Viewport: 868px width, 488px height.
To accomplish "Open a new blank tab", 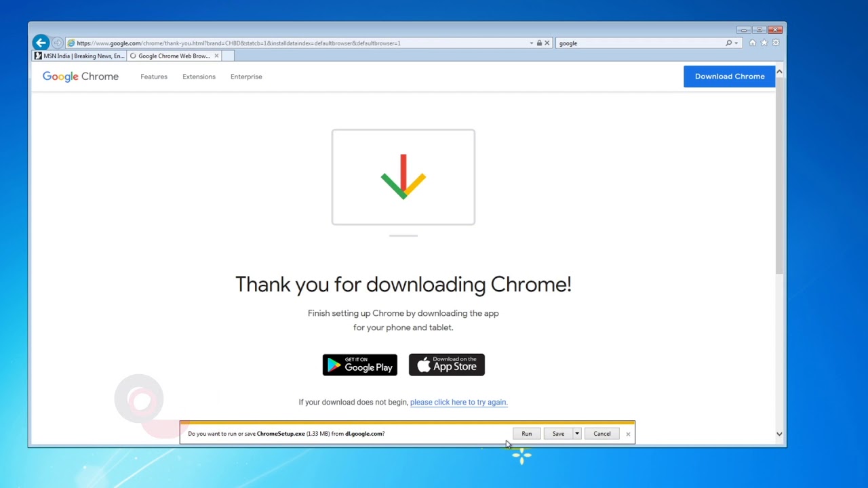I will 228,56.
